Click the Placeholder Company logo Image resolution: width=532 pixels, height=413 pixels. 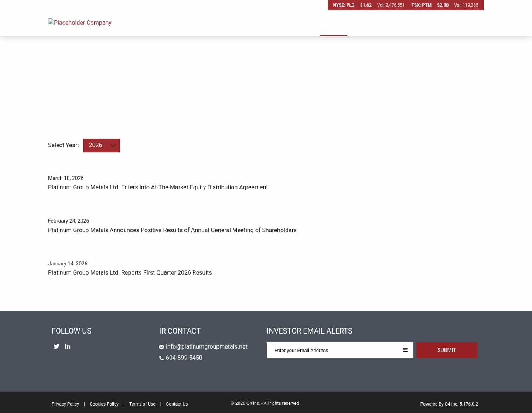click(79, 23)
